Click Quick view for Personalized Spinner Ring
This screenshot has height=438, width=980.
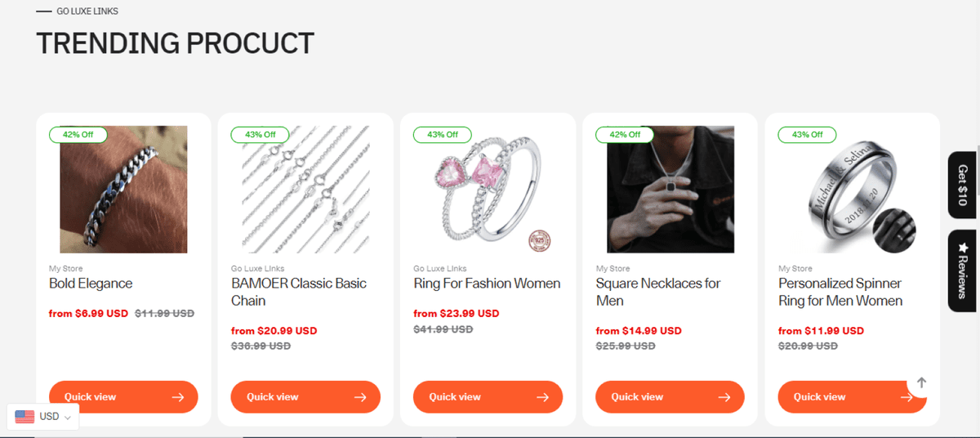[x=841, y=397]
